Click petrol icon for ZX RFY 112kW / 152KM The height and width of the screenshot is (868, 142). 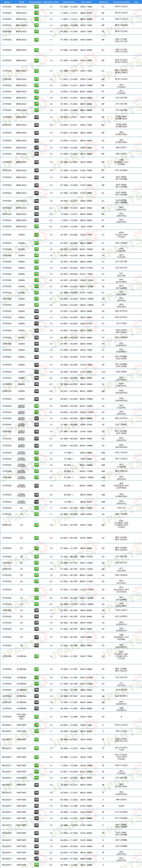point(36,590)
